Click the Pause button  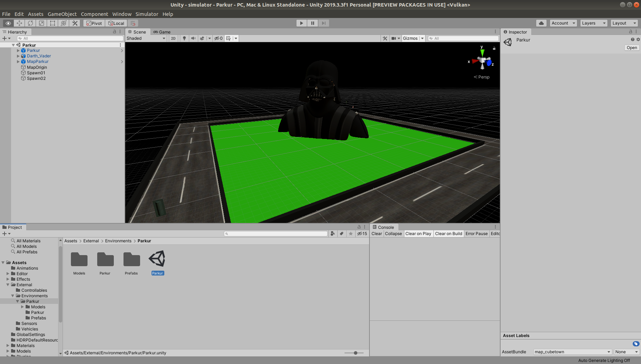(313, 23)
